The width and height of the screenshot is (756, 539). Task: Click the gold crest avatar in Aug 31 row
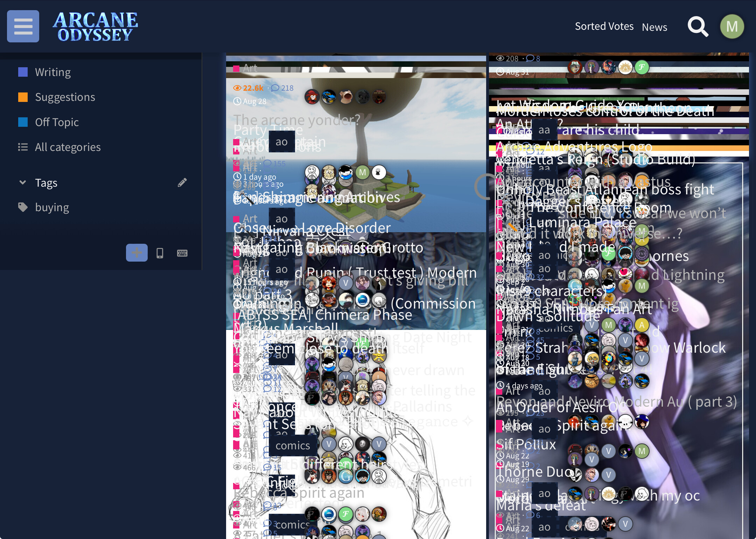point(625,67)
